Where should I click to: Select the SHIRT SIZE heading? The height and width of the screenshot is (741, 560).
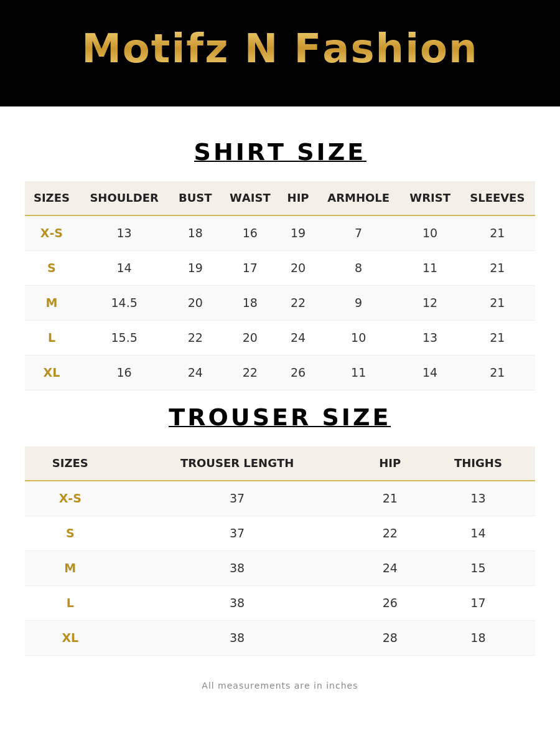point(280,152)
